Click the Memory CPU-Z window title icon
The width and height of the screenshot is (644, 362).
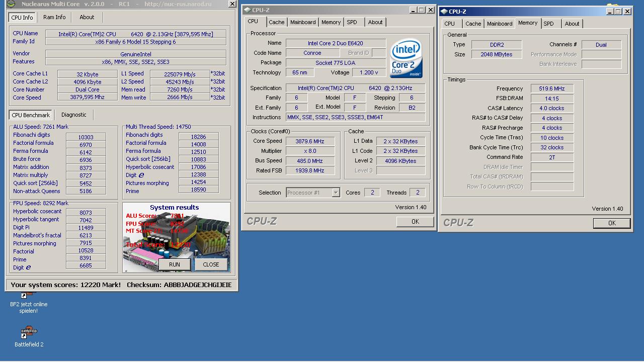coord(444,11)
